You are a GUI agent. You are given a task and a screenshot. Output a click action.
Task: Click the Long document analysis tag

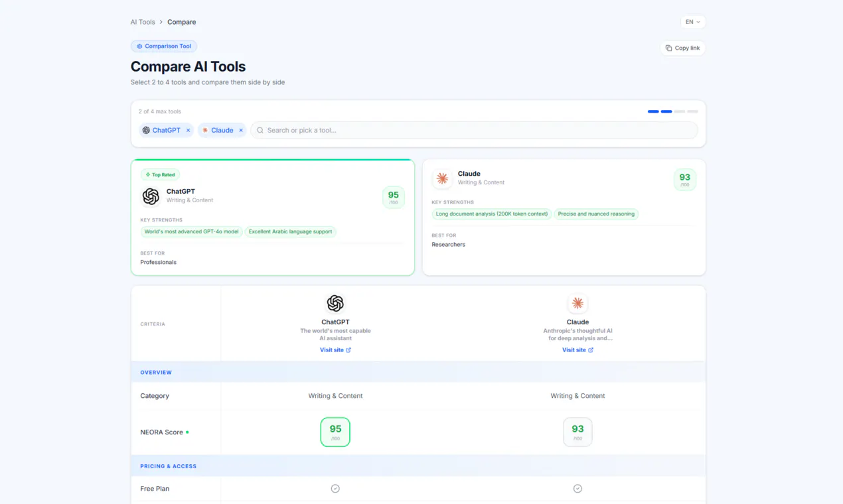(492, 214)
